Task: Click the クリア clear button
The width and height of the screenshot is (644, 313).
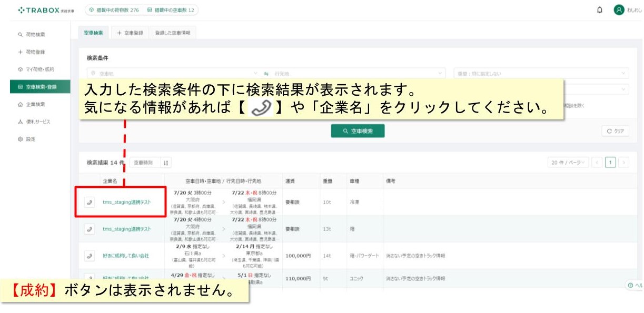Action: coord(615,131)
